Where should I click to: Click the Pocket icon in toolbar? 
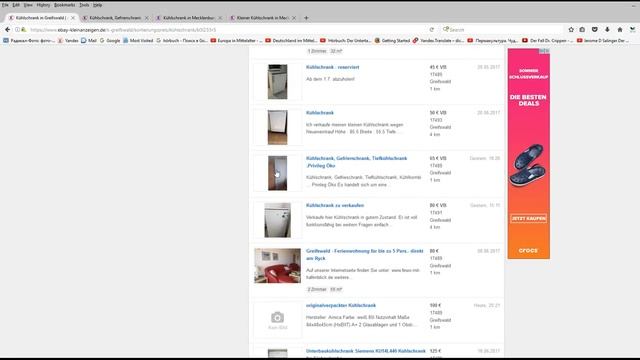595,29
